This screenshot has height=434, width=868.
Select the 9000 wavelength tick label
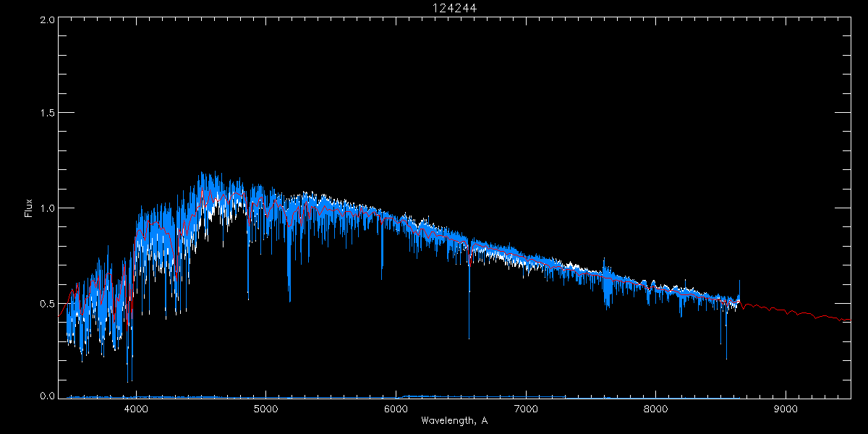click(x=786, y=409)
